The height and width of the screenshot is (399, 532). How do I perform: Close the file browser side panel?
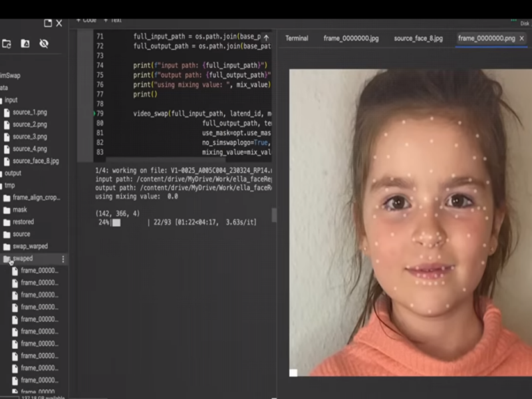point(59,23)
